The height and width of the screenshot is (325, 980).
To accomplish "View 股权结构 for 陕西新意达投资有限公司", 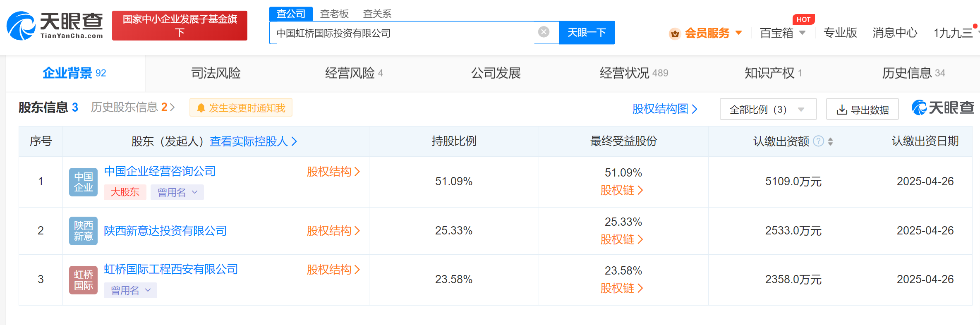I will (333, 231).
